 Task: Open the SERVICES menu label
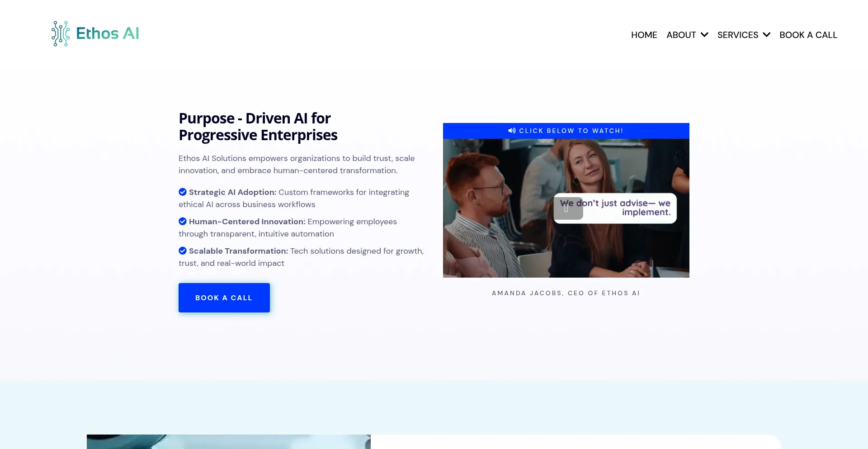click(x=737, y=35)
